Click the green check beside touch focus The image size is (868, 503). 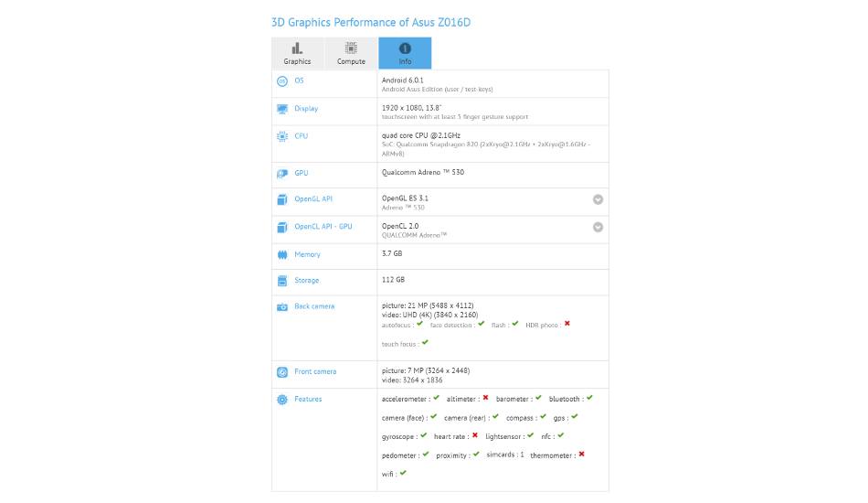point(425,343)
